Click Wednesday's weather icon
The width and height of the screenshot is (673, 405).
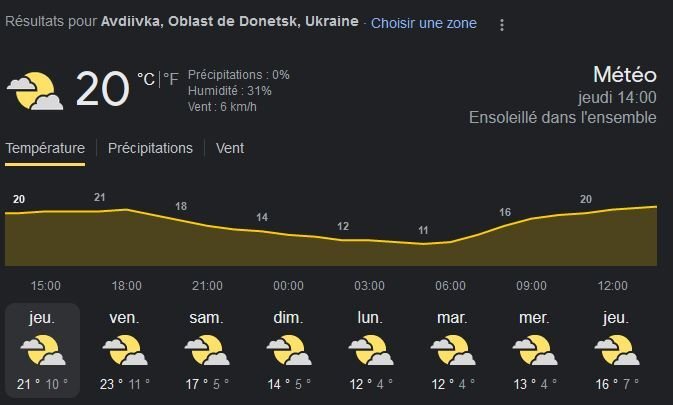pyautogui.click(x=534, y=351)
